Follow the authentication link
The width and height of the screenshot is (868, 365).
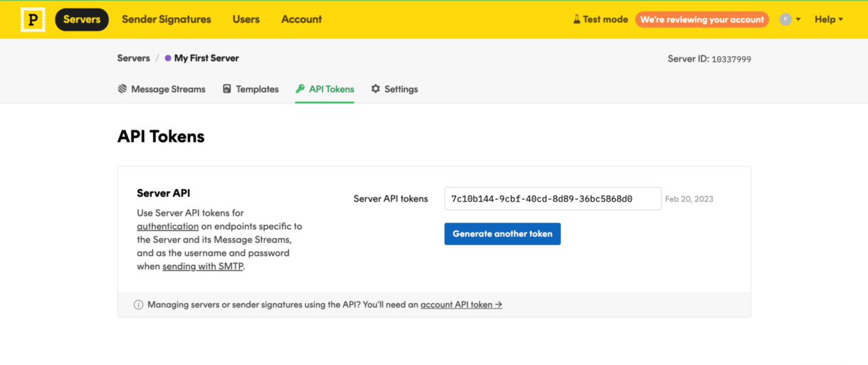[x=167, y=226]
